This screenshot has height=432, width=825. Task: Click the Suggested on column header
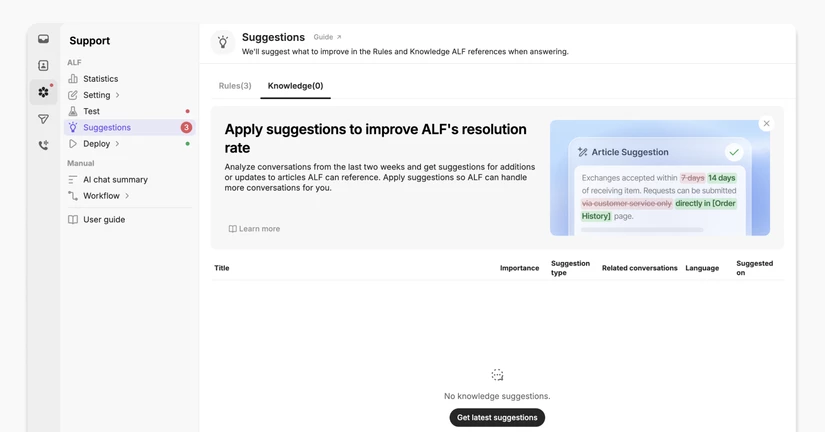tap(754, 268)
